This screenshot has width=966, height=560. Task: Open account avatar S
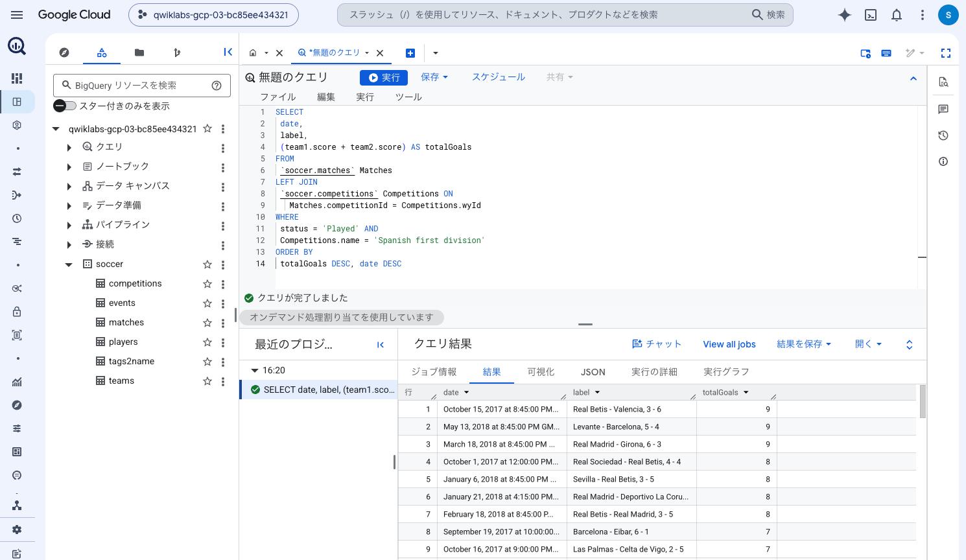coord(948,15)
